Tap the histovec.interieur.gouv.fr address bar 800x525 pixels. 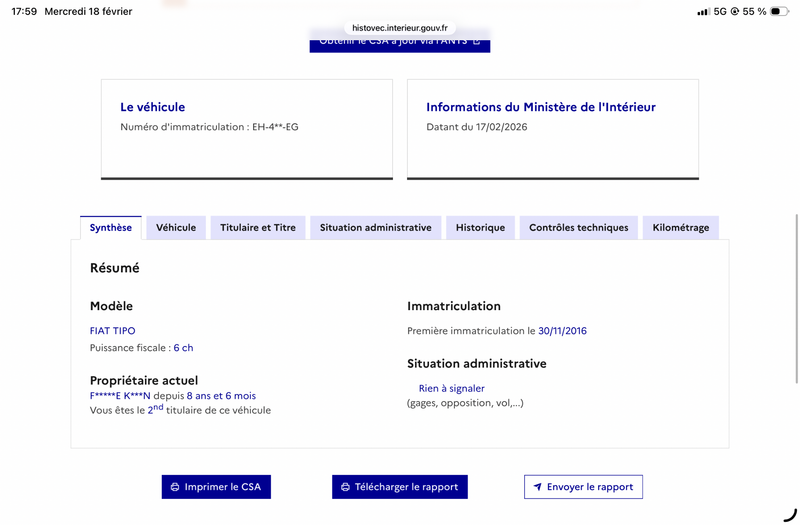399,28
